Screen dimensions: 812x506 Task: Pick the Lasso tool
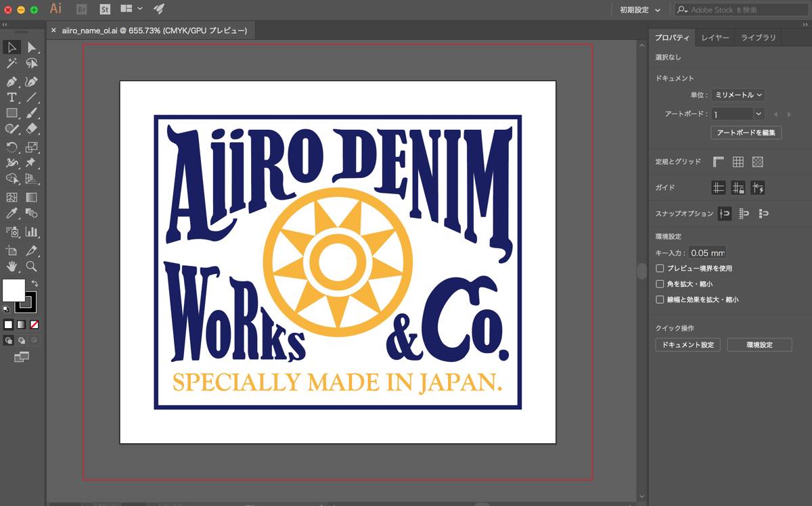click(x=31, y=64)
